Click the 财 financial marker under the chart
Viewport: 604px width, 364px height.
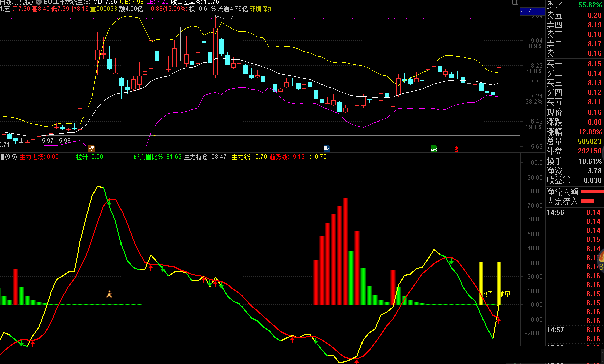pyautogui.click(x=327, y=148)
